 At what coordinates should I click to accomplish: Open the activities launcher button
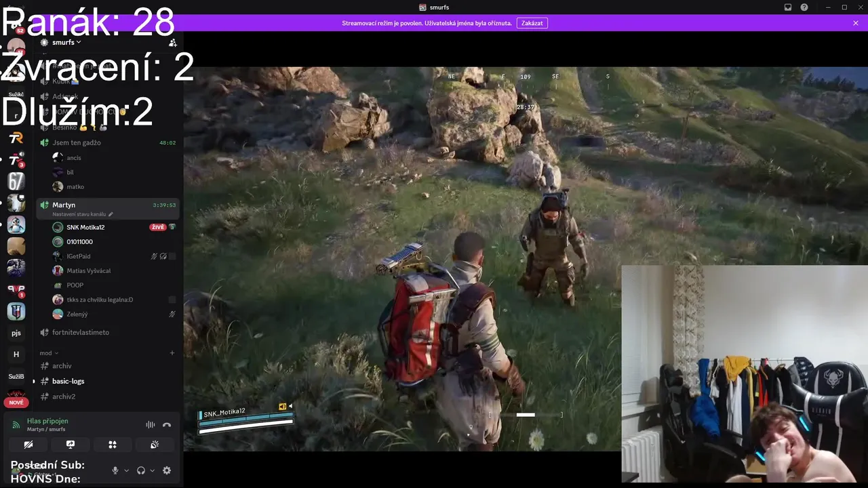113,445
